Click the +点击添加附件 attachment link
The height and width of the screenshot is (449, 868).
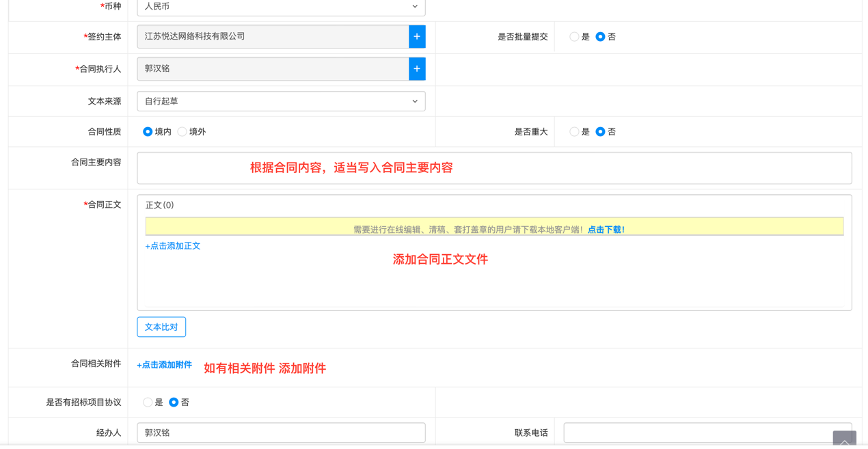point(166,365)
